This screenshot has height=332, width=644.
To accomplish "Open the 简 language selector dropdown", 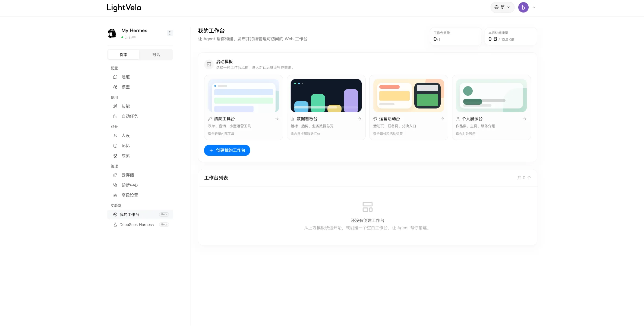I will coord(502,7).
